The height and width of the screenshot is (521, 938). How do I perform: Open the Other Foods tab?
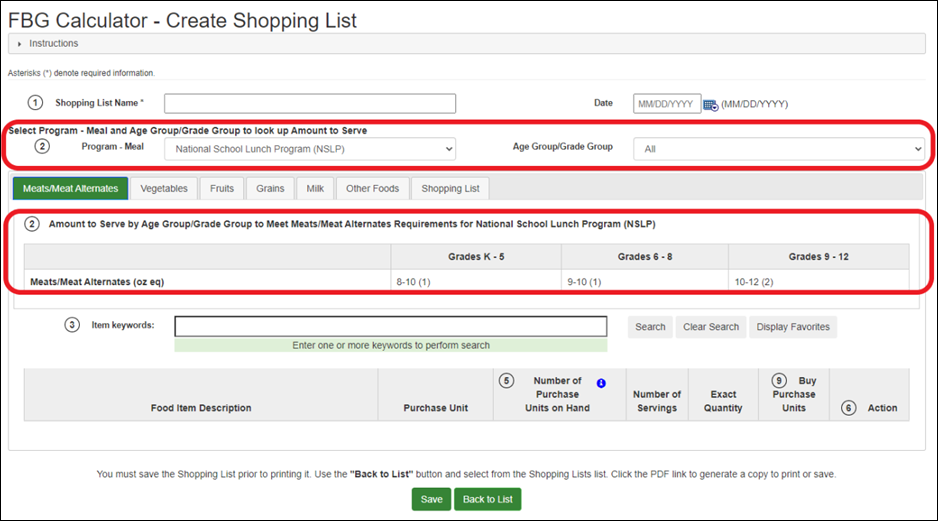click(x=372, y=188)
